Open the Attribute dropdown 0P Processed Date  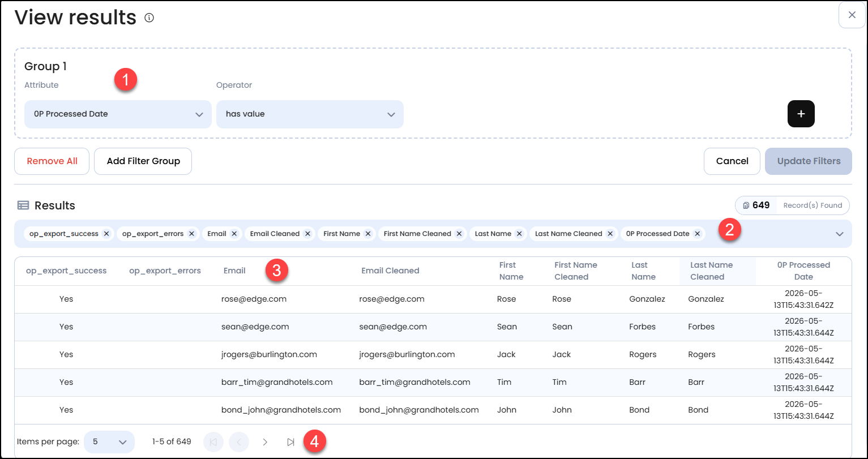(x=118, y=114)
